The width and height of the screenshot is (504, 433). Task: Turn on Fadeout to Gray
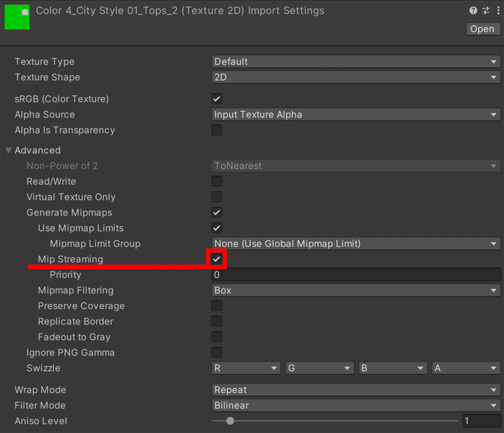(x=217, y=337)
